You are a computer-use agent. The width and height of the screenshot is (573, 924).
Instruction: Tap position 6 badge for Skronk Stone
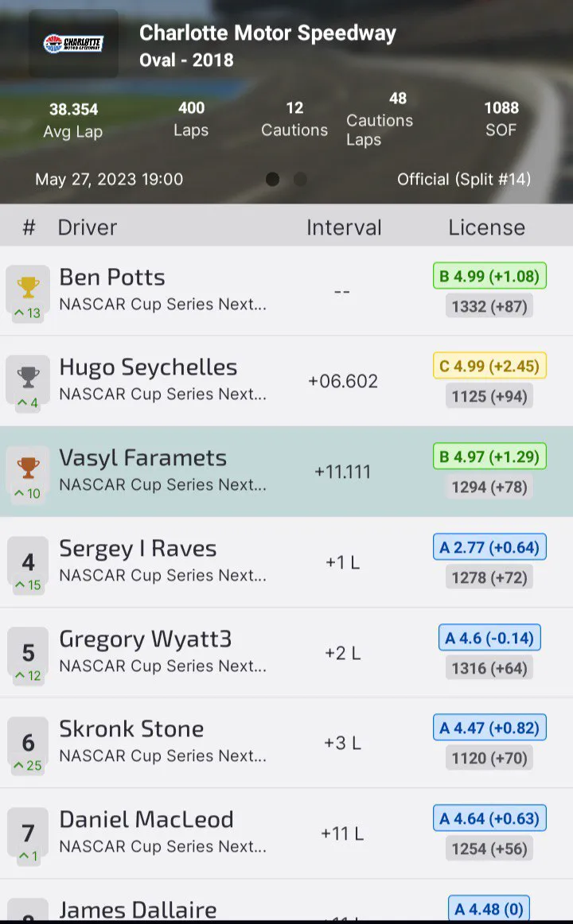click(28, 743)
